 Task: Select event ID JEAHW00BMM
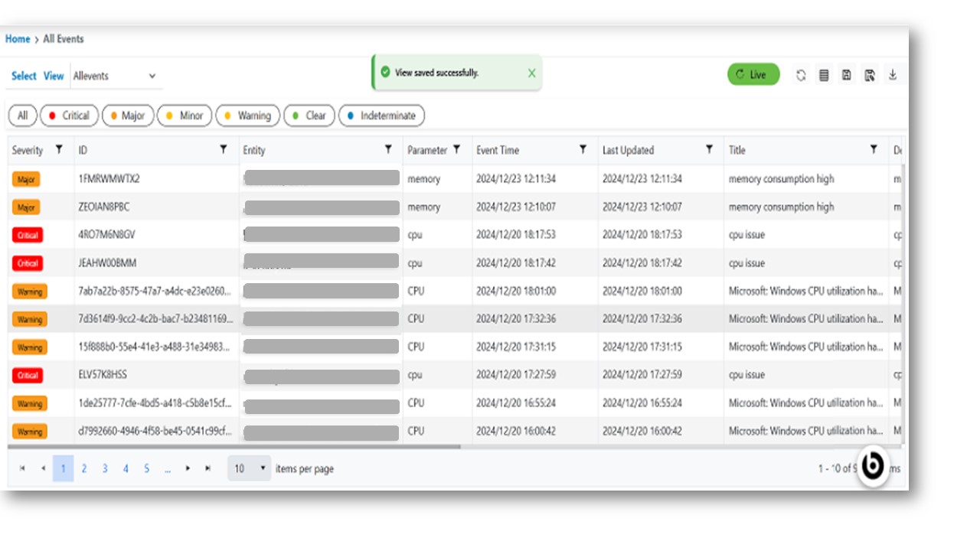107,263
